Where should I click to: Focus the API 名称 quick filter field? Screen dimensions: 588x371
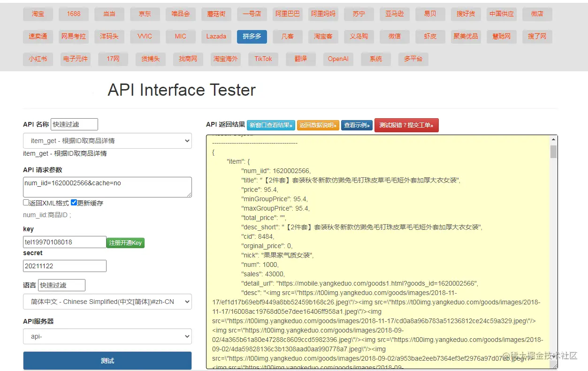74,124
